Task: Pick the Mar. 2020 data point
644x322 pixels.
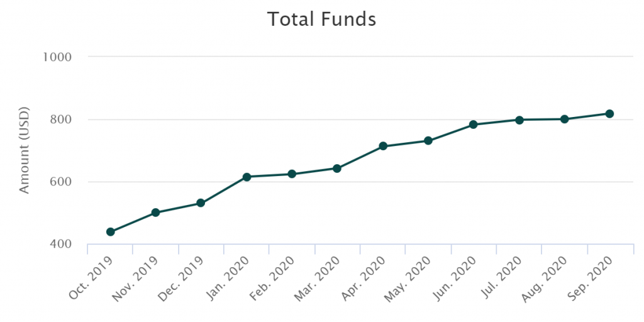Action: [337, 169]
